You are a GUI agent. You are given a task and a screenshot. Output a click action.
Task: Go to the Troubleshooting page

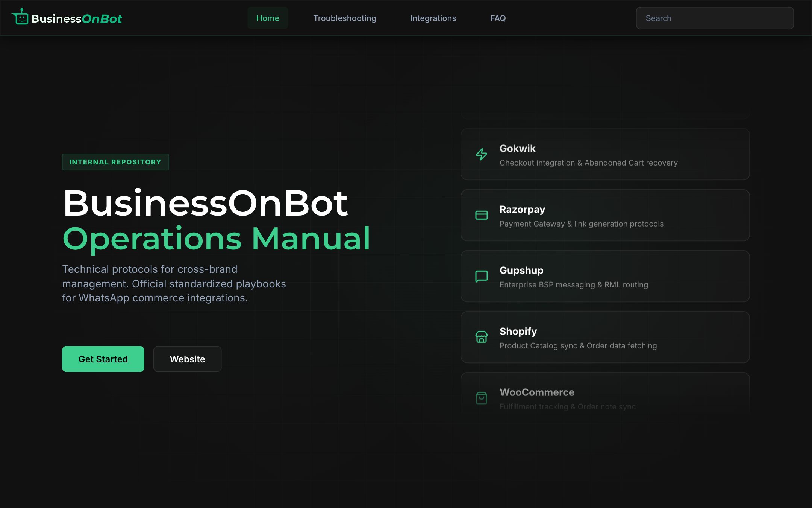[x=345, y=18]
